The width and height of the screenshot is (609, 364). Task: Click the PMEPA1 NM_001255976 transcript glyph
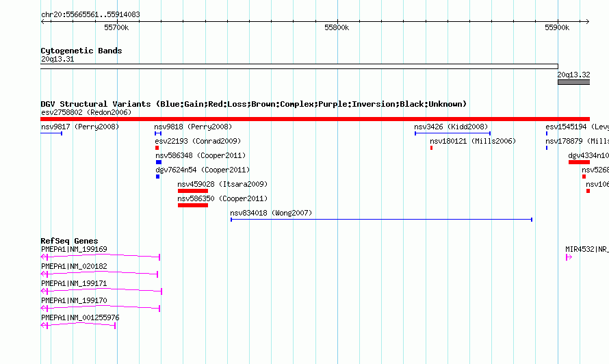78,325
